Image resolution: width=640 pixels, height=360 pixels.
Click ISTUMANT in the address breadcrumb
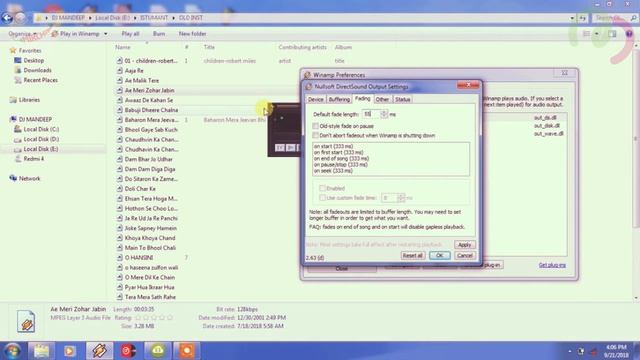click(x=154, y=18)
